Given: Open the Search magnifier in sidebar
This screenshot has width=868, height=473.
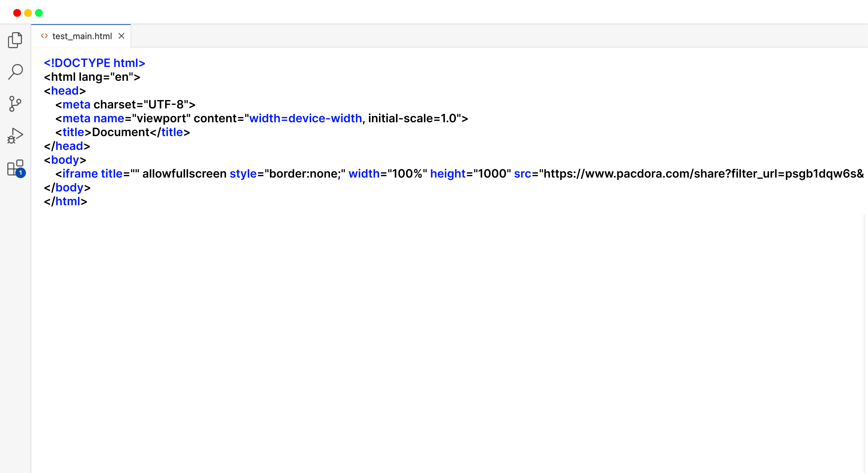Looking at the screenshot, I should (x=15, y=72).
